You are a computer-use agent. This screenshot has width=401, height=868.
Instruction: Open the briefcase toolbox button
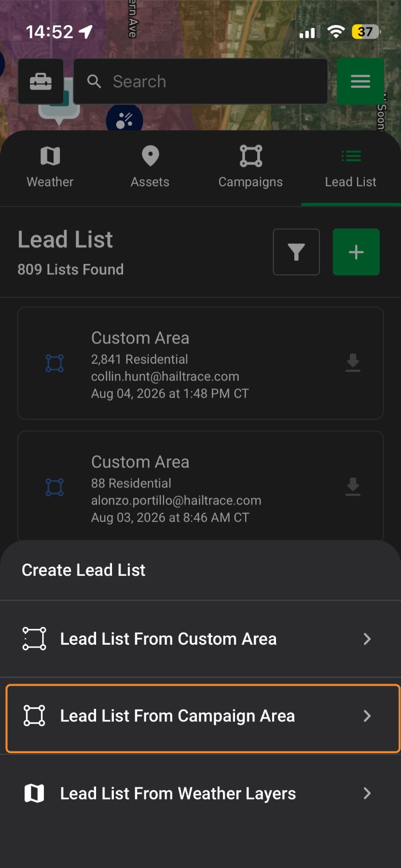tap(41, 81)
